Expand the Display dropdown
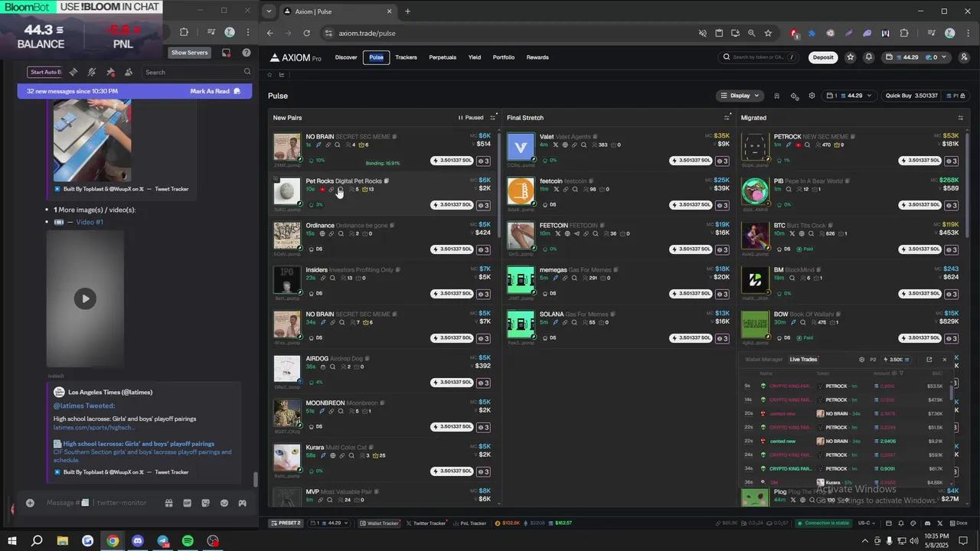This screenshot has height=551, width=980. point(740,96)
